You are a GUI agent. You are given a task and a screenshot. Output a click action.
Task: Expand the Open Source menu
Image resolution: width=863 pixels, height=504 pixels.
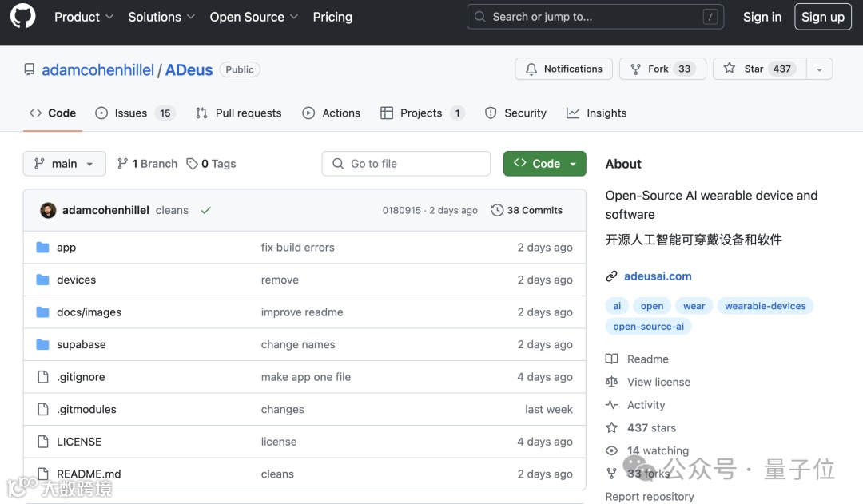[x=254, y=17]
